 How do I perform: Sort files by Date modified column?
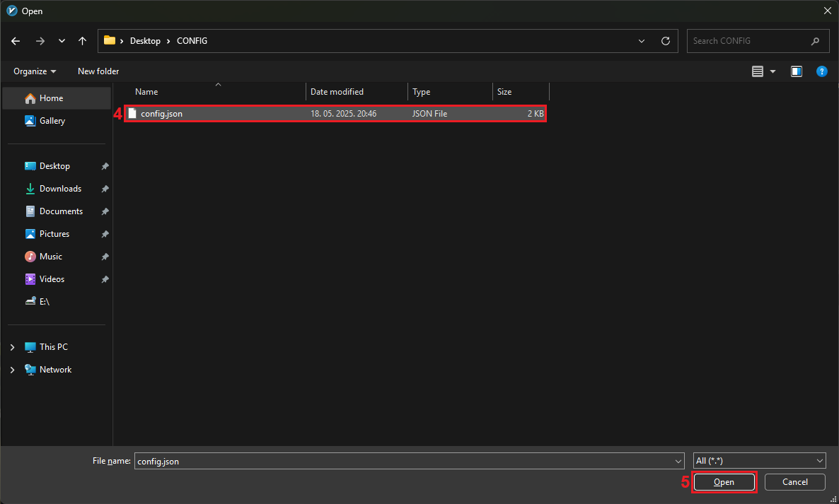tap(337, 92)
